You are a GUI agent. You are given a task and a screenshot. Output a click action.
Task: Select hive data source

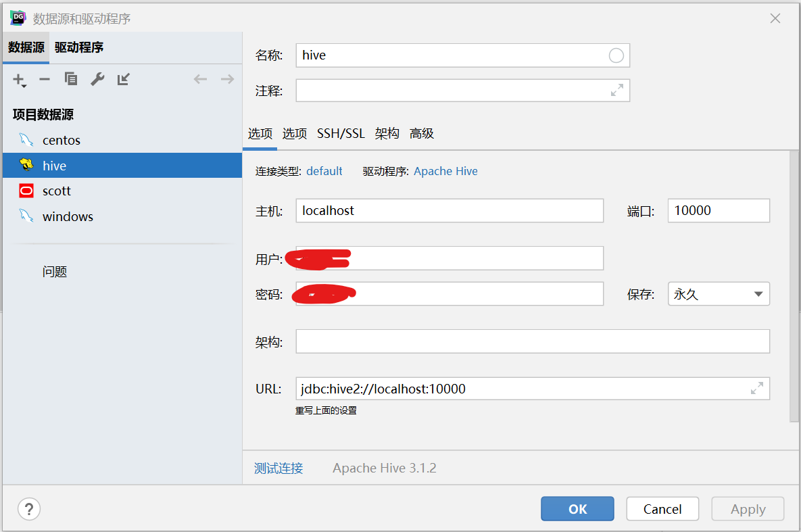tap(122, 166)
